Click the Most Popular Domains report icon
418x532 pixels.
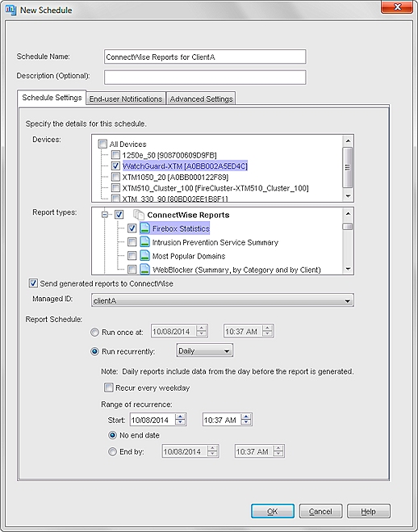[144, 255]
